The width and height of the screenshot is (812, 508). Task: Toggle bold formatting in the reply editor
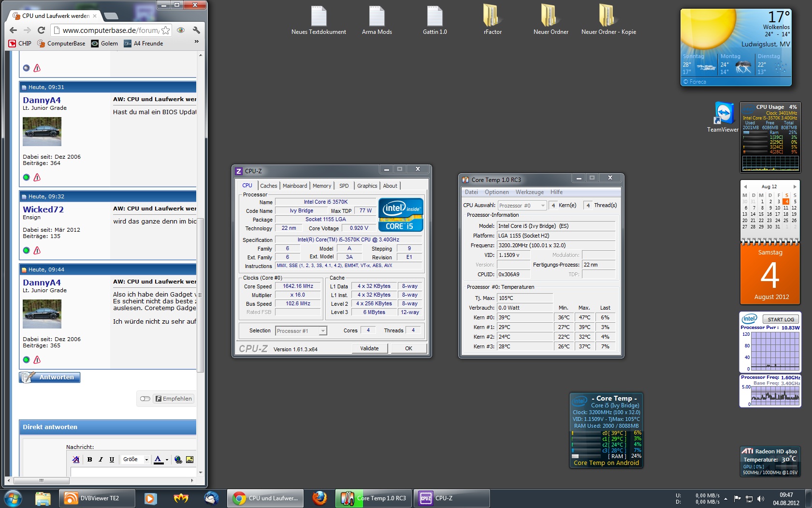point(89,460)
